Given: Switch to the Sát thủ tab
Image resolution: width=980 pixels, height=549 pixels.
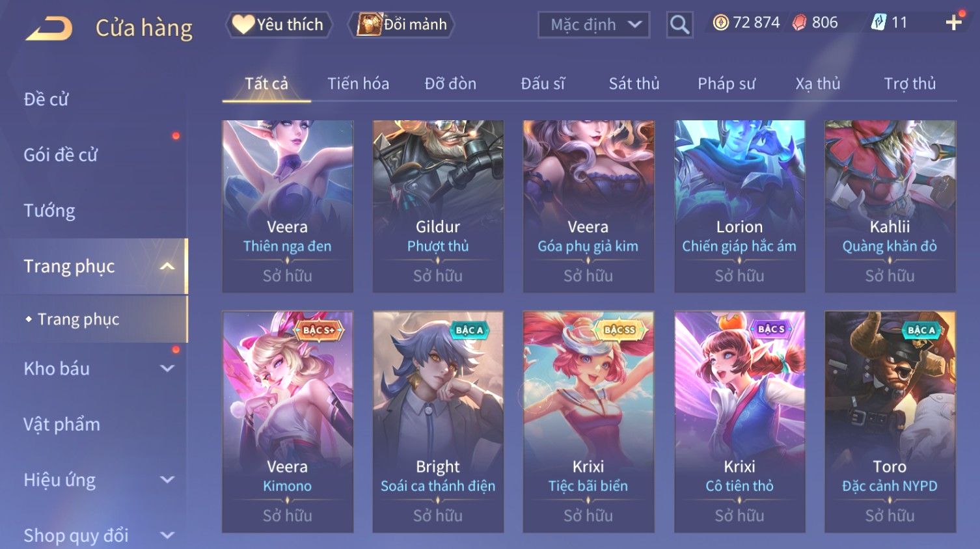Looking at the screenshot, I should [634, 83].
